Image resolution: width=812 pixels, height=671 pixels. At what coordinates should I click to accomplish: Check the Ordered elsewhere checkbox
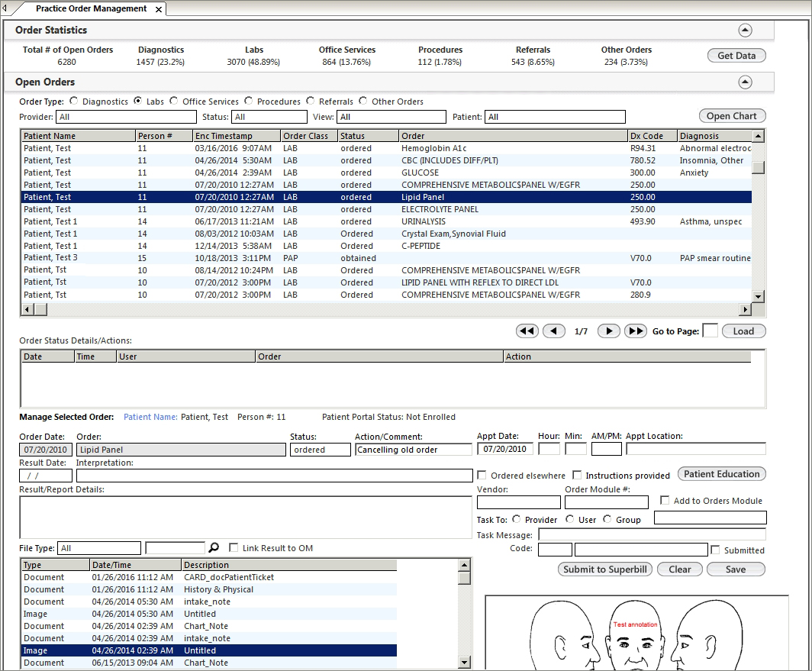pos(481,474)
